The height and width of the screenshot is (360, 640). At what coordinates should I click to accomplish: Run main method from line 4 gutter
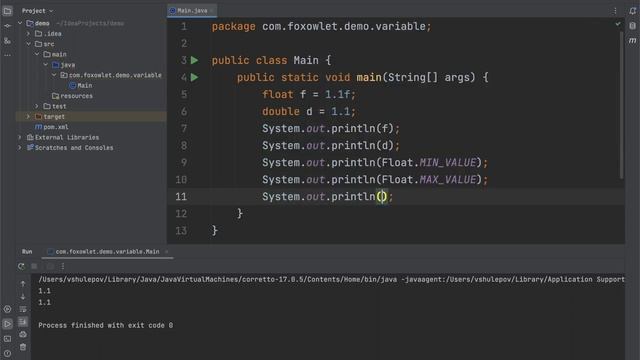[195, 77]
